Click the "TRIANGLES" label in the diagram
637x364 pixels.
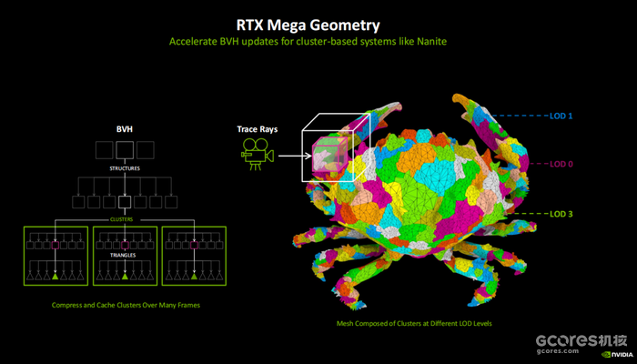click(123, 255)
